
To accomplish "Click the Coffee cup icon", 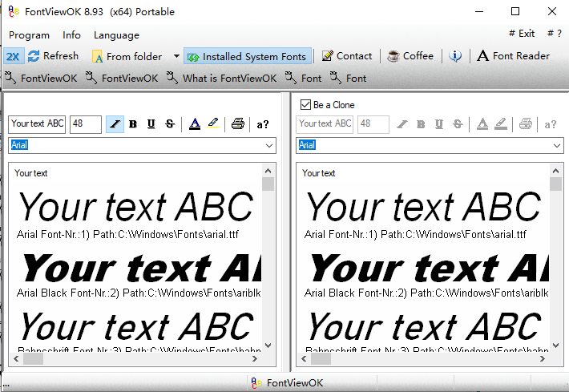I will click(393, 56).
